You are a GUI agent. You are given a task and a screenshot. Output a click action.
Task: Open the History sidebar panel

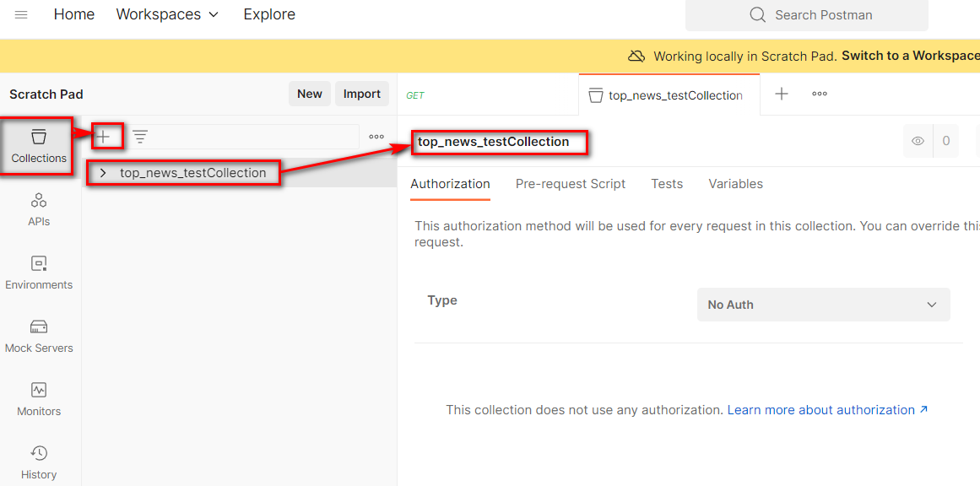click(x=39, y=462)
